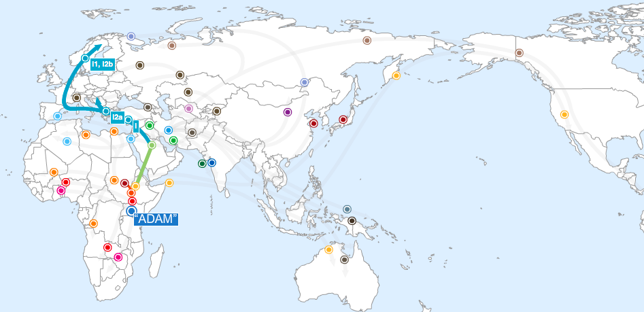Click the dark red marker in Sudan
644x312 pixels.
125,183
